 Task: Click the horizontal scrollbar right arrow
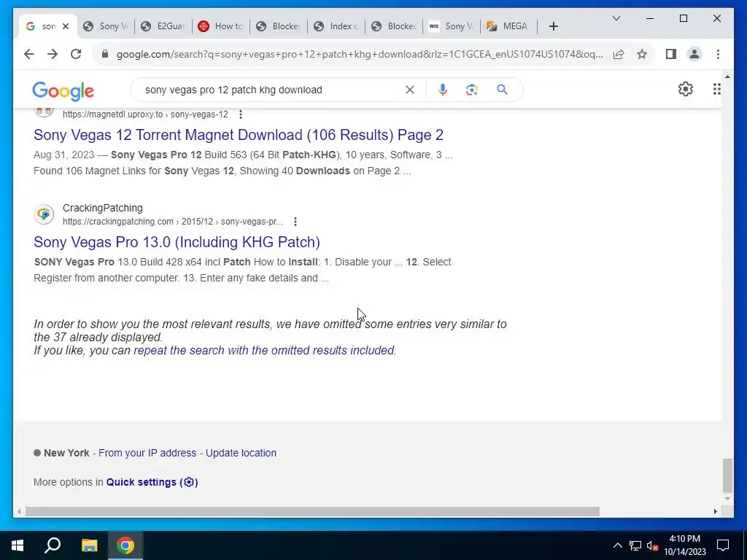pyautogui.click(x=715, y=511)
